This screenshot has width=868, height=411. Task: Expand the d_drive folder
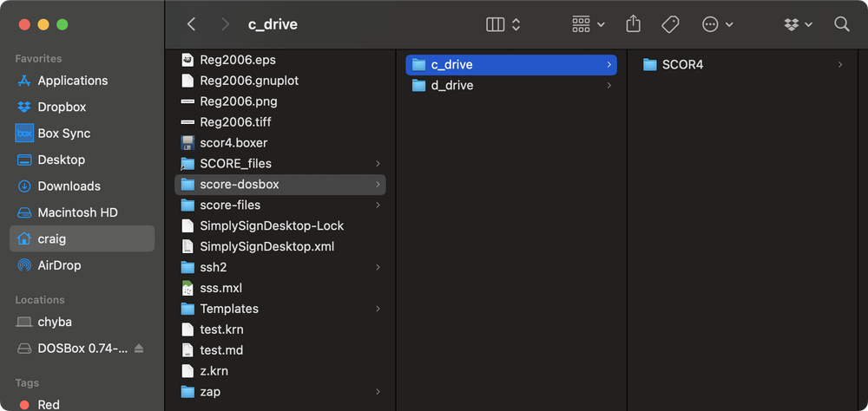pos(451,86)
